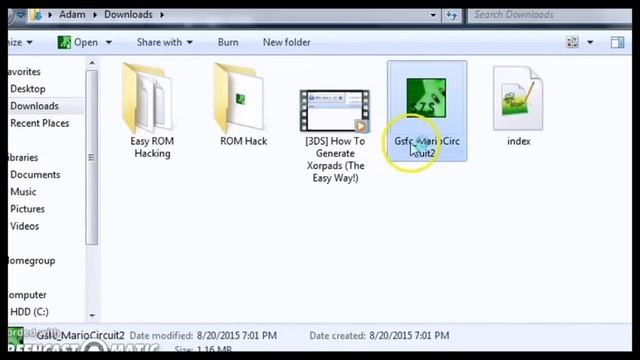Click the Xorpads video file name text
This screenshot has height=360, width=640.
[335, 160]
